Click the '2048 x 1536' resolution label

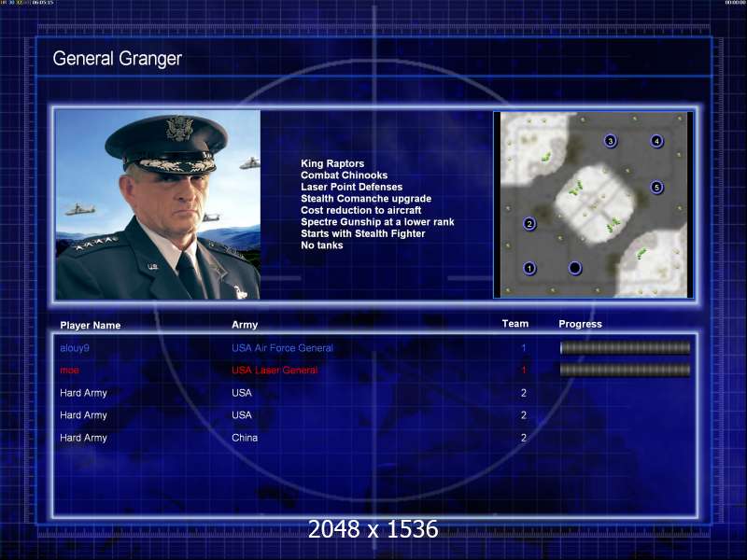click(x=373, y=529)
